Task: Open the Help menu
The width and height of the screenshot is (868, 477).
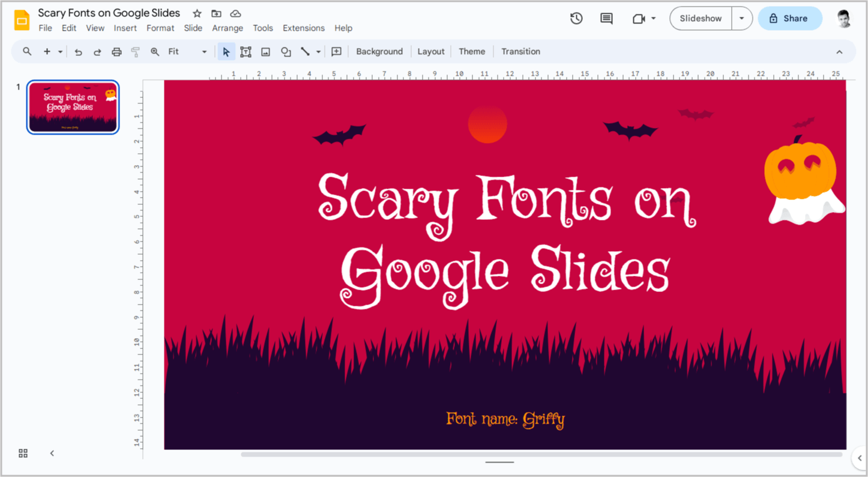Action: tap(343, 28)
